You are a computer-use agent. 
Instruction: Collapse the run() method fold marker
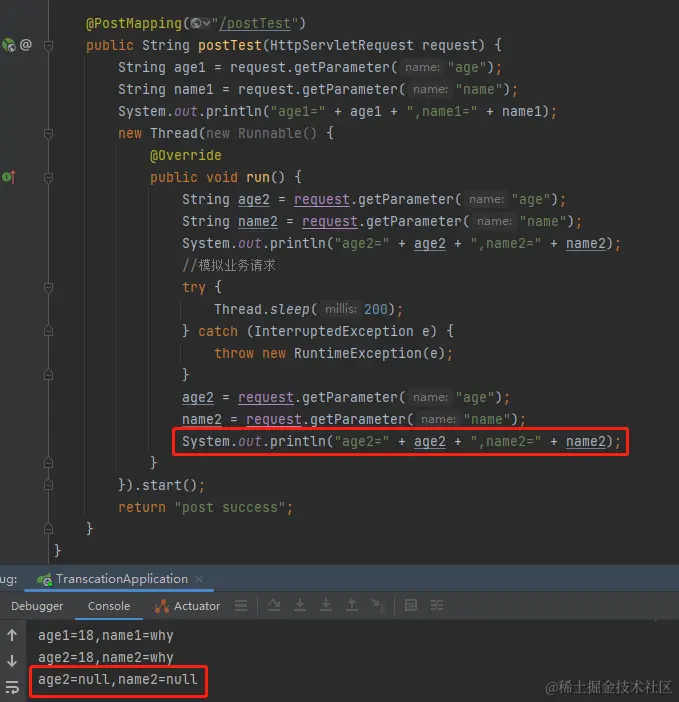click(48, 177)
